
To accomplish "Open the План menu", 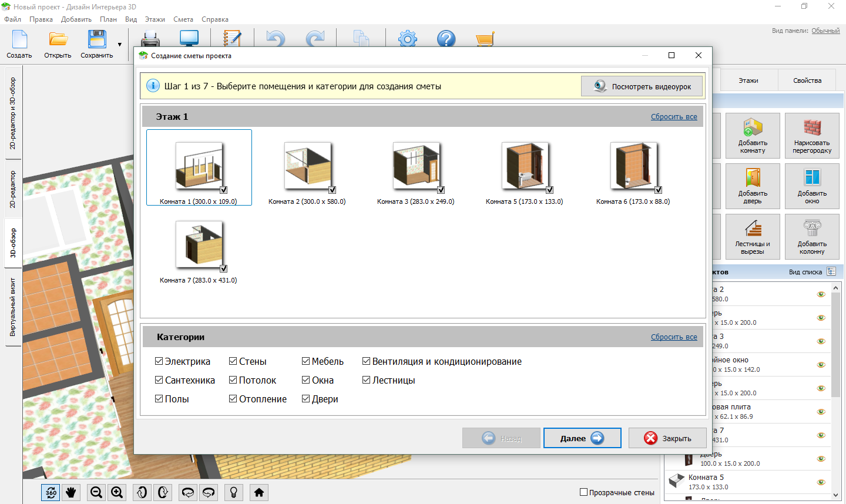I will [108, 19].
